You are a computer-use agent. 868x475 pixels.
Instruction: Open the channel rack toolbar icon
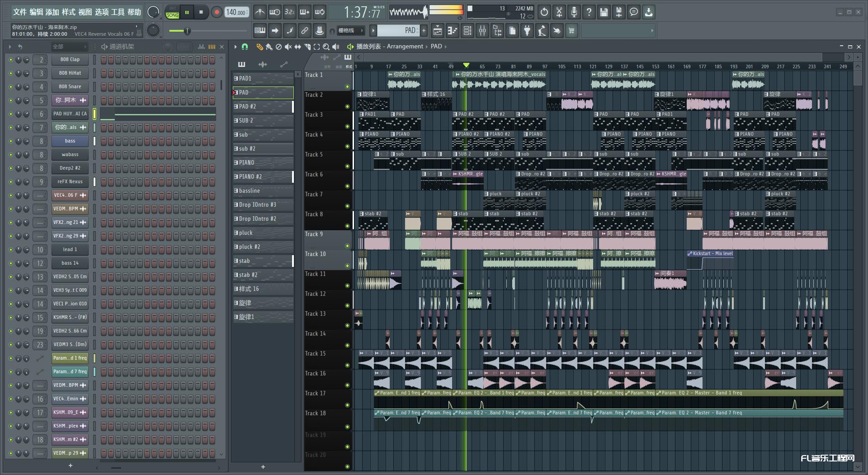[467, 31]
